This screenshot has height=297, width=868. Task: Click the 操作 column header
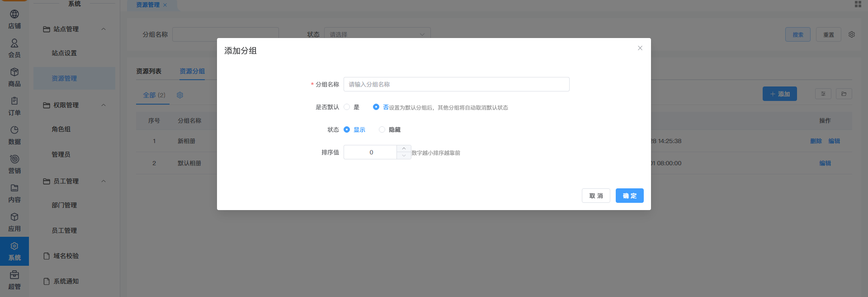click(825, 121)
